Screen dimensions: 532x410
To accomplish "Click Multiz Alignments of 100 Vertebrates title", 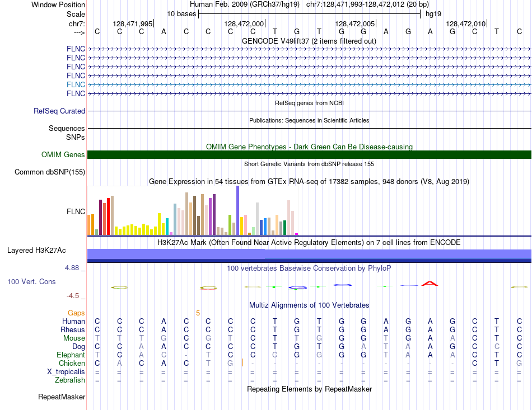I will pyautogui.click(x=309, y=305).
